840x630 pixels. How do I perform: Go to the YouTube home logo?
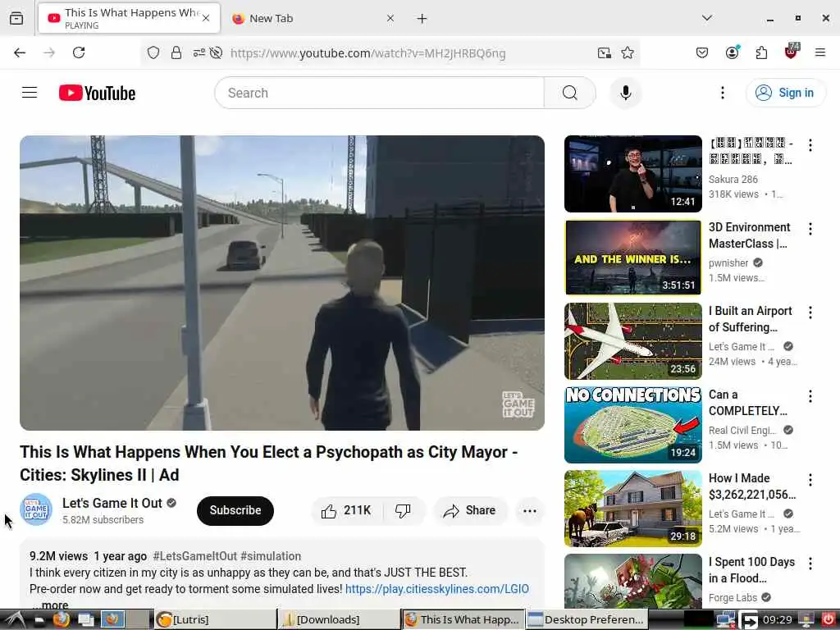tap(97, 93)
